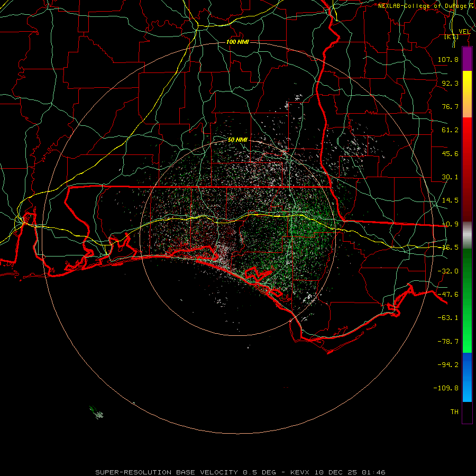Select the 107.8 legend value

coord(448,59)
